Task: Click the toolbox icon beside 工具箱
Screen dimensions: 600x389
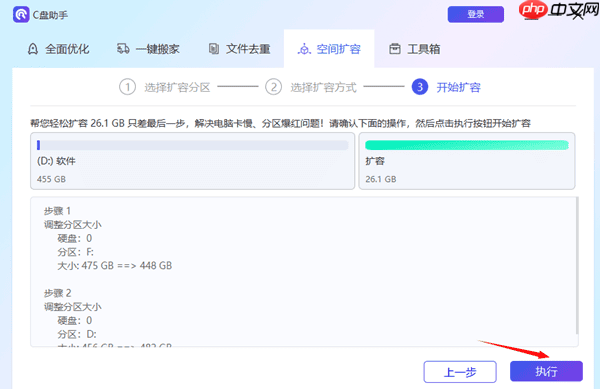Action: tap(395, 49)
